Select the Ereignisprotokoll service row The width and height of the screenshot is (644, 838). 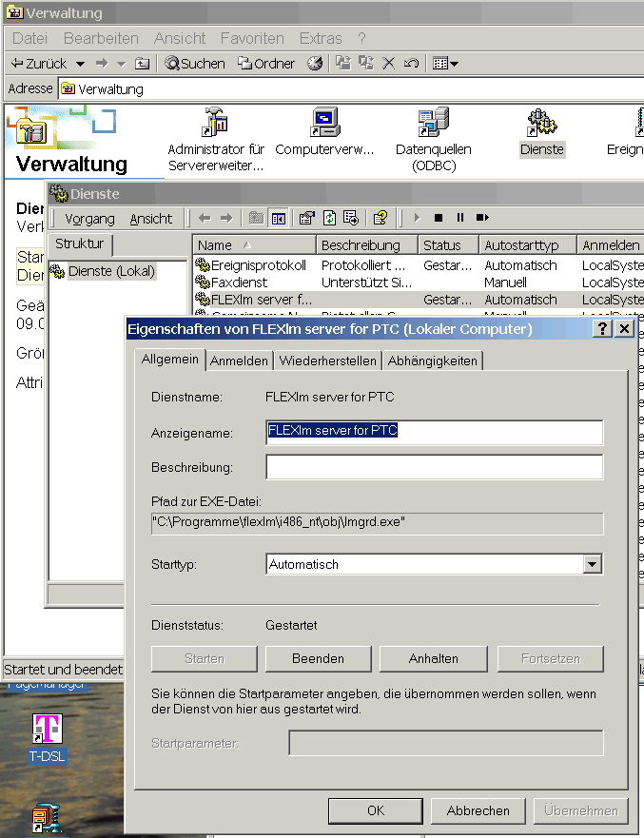419,265
